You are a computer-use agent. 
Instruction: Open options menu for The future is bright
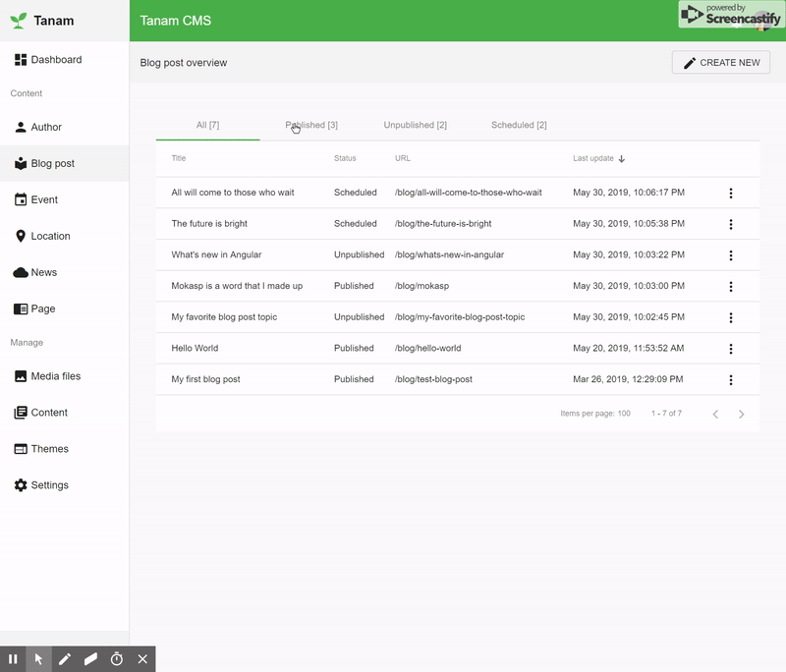pos(731,224)
